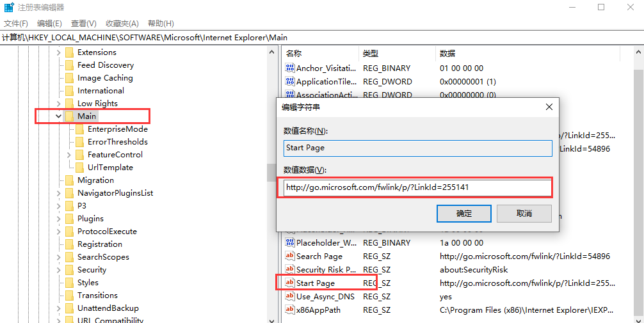Click down arrow of the tree pane scrollbar
This screenshot has height=323, width=644.
tap(271, 320)
